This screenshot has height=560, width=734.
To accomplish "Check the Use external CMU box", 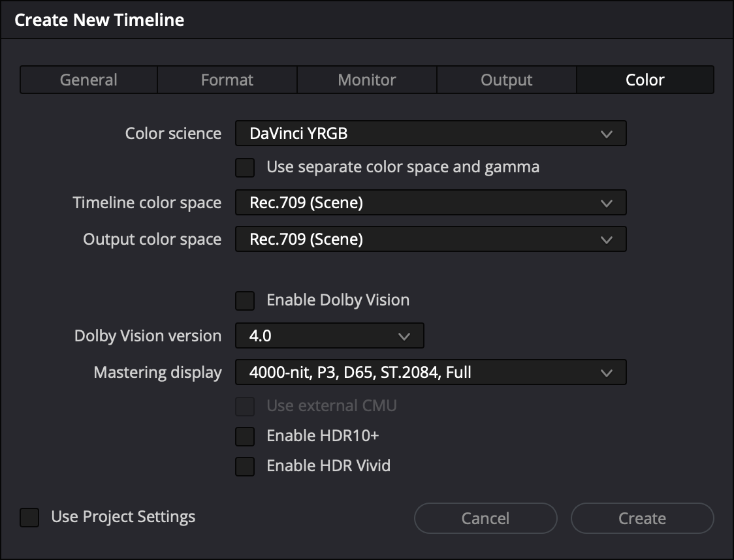I will [x=245, y=407].
